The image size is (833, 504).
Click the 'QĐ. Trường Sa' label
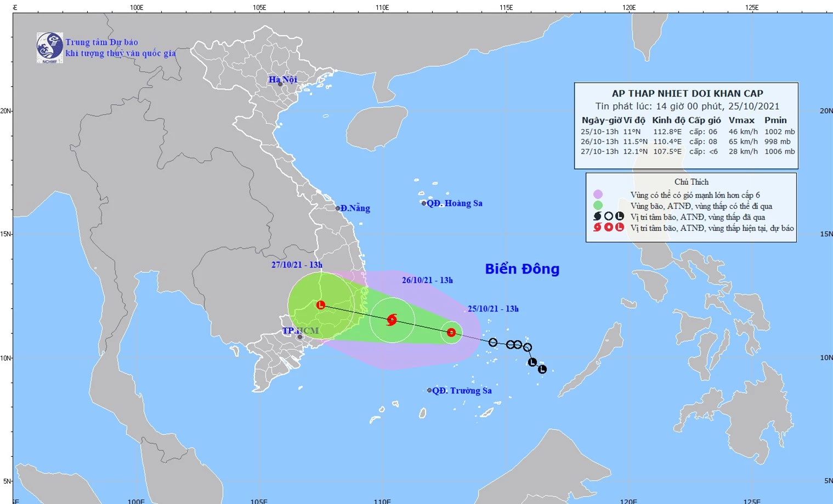click(x=462, y=390)
